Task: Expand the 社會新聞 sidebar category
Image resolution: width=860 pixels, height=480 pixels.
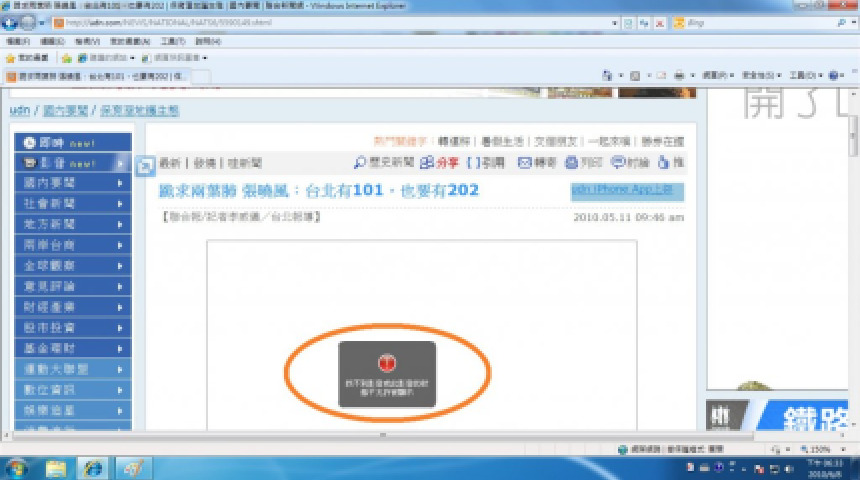Action: tap(120, 203)
